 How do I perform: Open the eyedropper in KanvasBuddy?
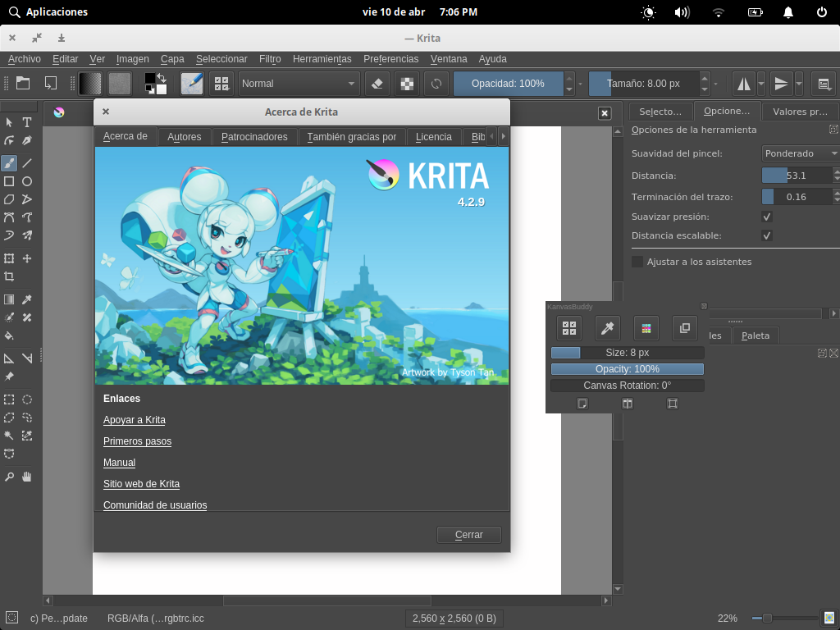coord(608,328)
